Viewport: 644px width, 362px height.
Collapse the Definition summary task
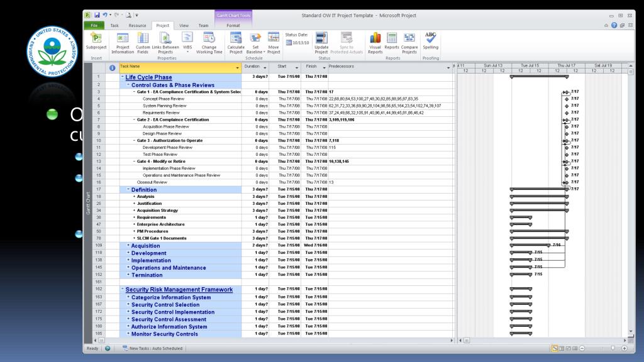128,189
